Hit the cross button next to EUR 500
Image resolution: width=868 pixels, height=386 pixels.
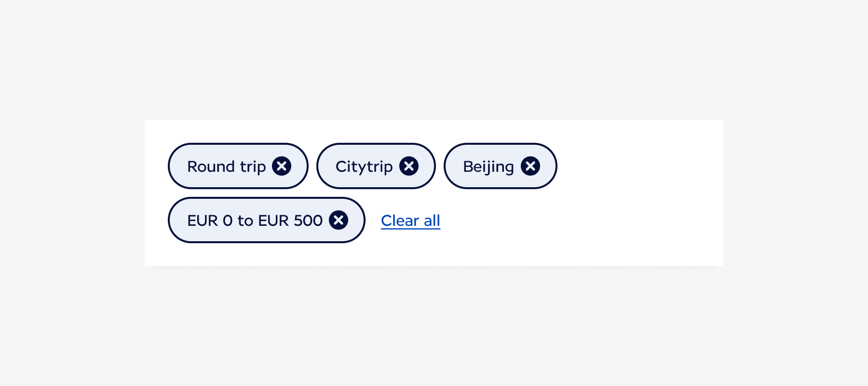click(x=339, y=220)
